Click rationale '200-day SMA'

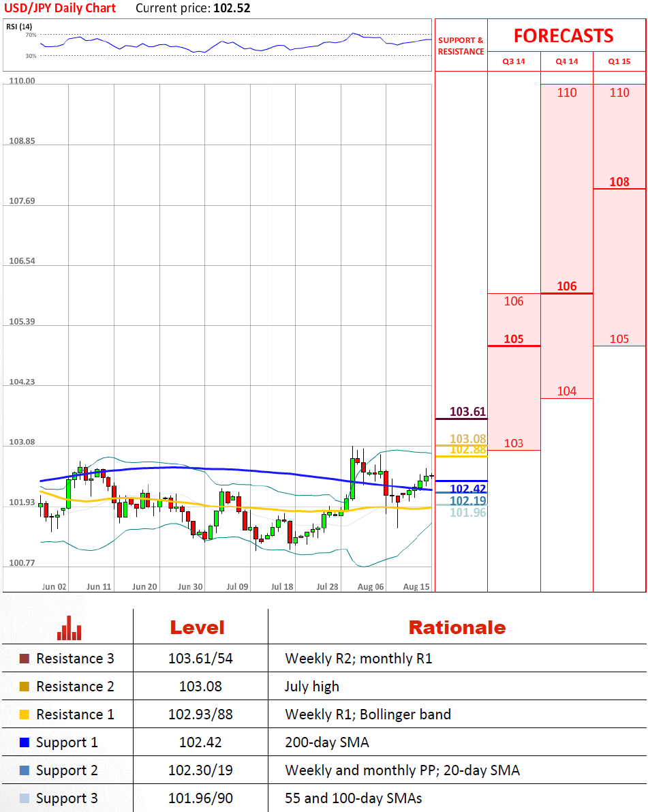[x=326, y=742]
